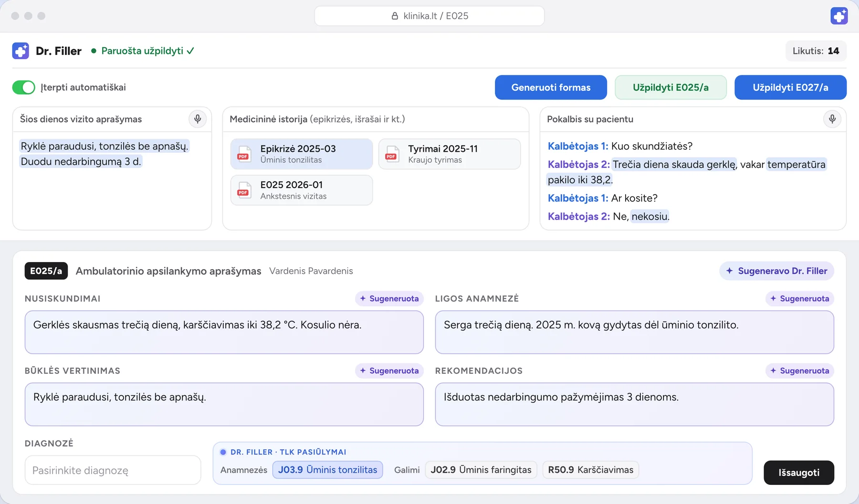Click into Rekomendacijos text field
Screen dimensions: 859x504
(x=635, y=404)
